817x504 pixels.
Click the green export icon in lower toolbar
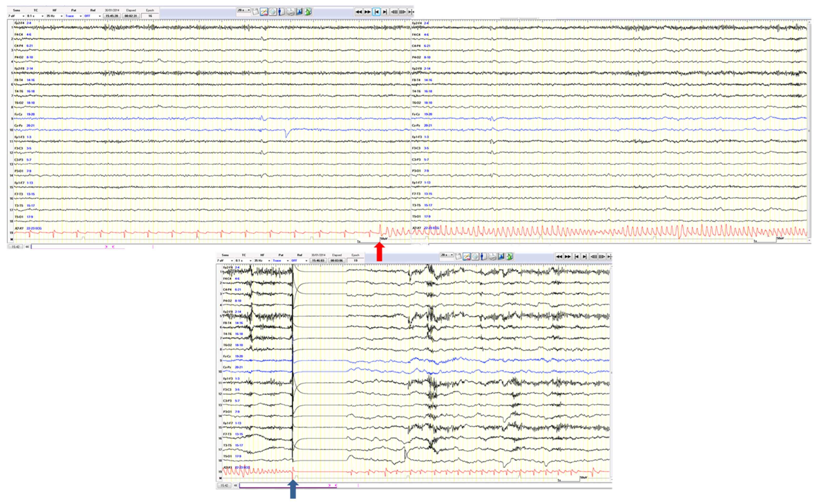(509, 256)
